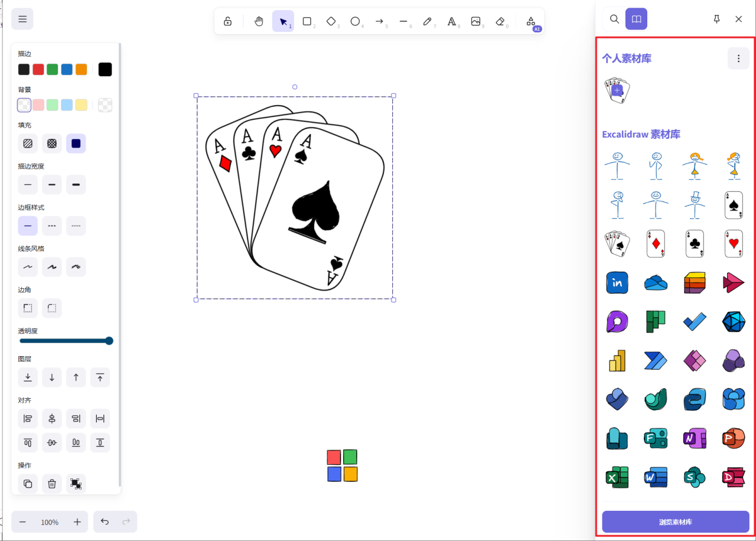756x541 pixels.
Task: Undo the last action
Action: tap(105, 522)
